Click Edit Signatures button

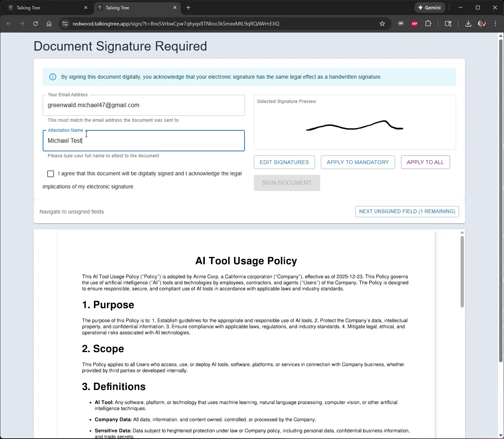(x=284, y=162)
